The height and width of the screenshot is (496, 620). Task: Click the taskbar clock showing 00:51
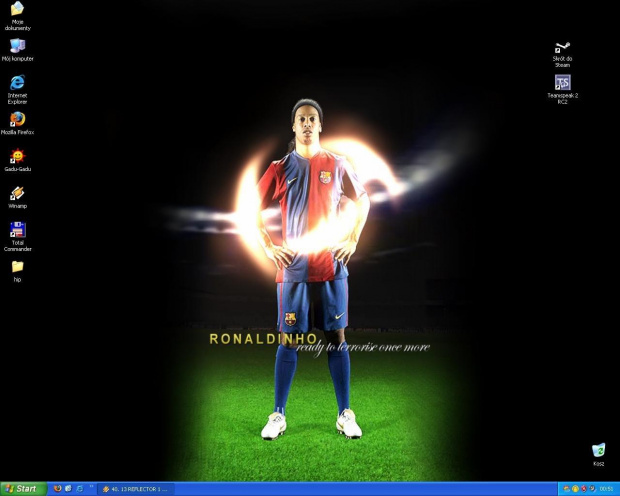(x=606, y=489)
